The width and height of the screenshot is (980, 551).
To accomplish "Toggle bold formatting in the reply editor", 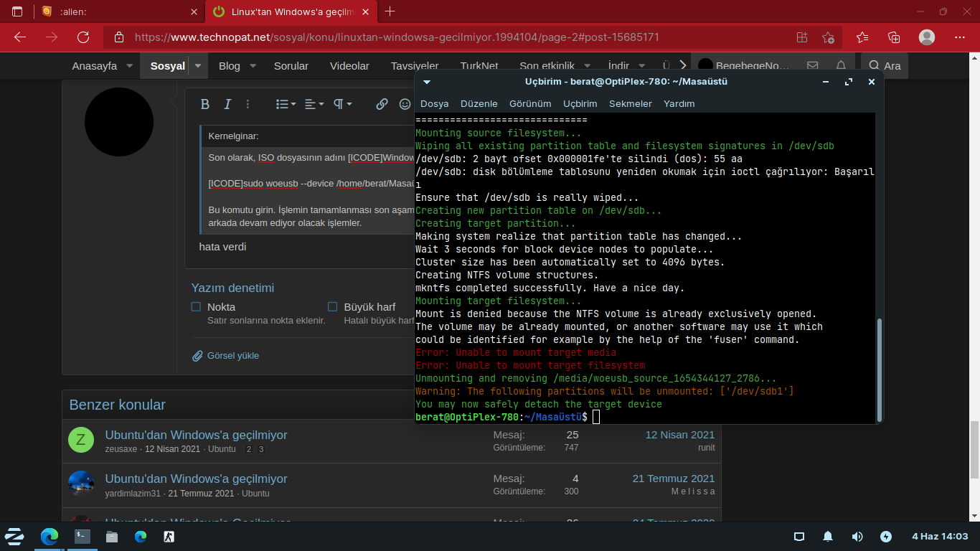I will tap(204, 104).
